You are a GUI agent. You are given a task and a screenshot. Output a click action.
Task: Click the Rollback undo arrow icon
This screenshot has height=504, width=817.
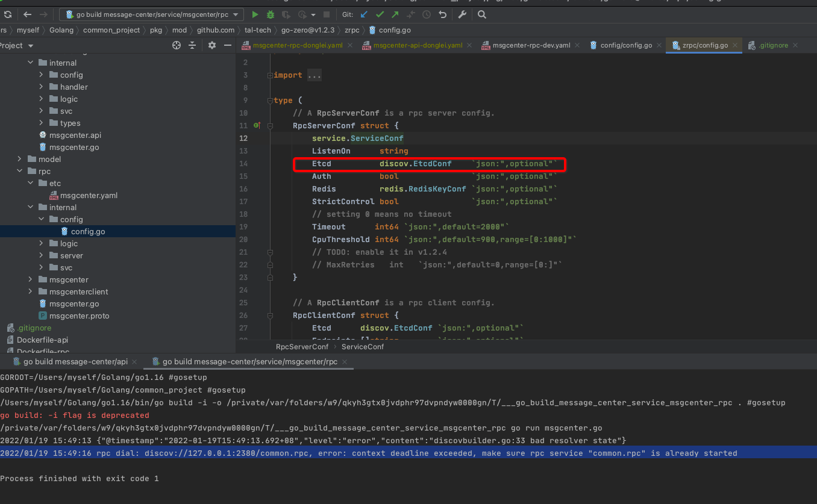pos(442,14)
